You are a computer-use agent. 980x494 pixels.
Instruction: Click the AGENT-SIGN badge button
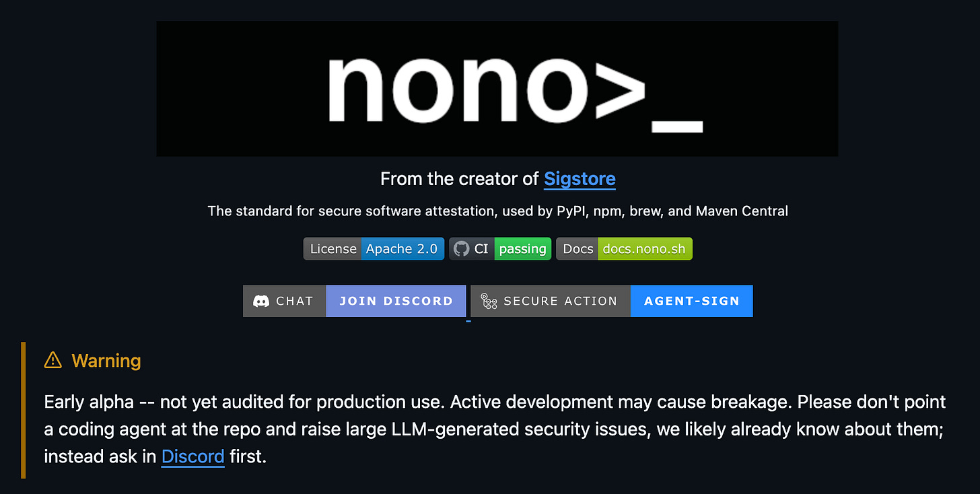[x=692, y=301]
